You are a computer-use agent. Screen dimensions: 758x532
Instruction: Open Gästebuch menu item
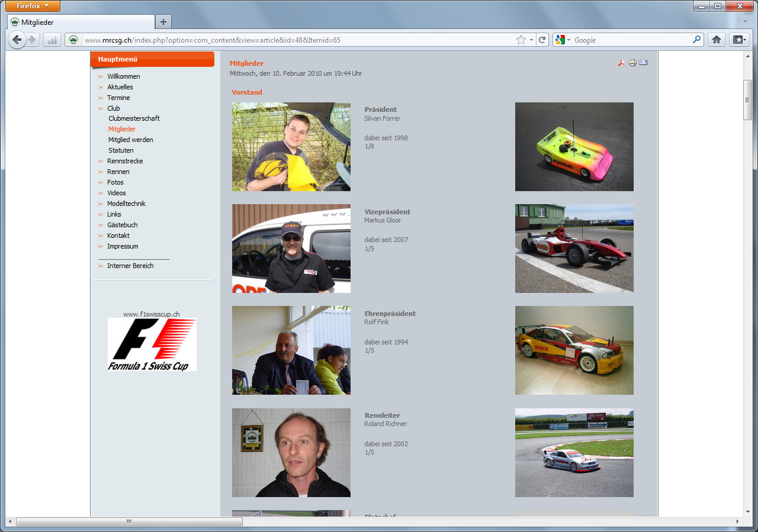(x=122, y=225)
